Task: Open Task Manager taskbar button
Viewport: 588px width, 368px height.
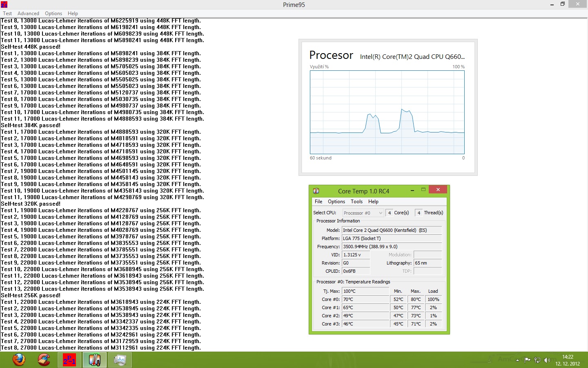Action: [x=120, y=360]
